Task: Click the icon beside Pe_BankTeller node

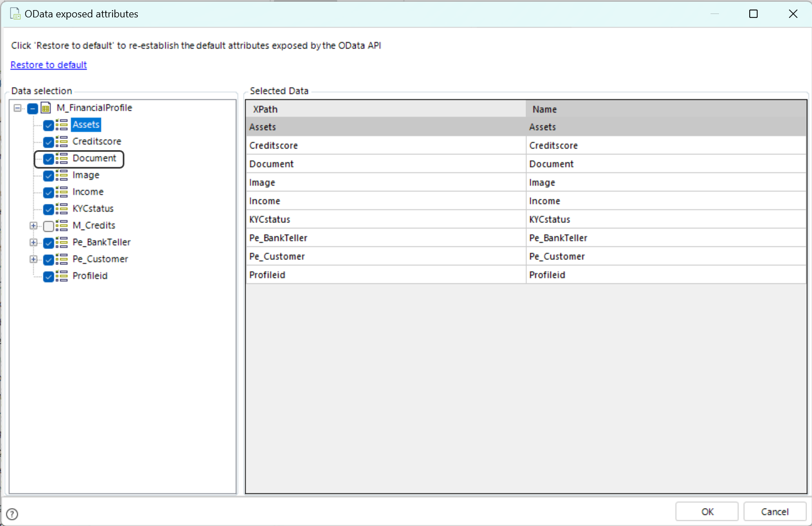Action: 62,243
